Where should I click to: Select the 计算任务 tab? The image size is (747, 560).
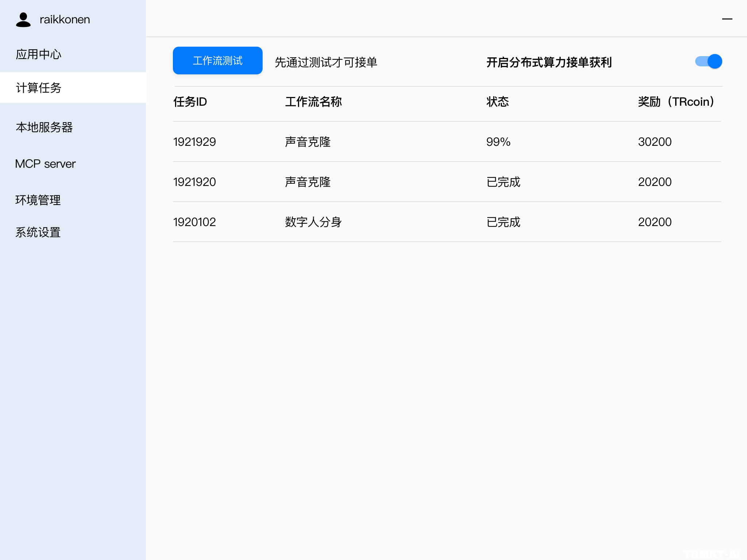38,88
